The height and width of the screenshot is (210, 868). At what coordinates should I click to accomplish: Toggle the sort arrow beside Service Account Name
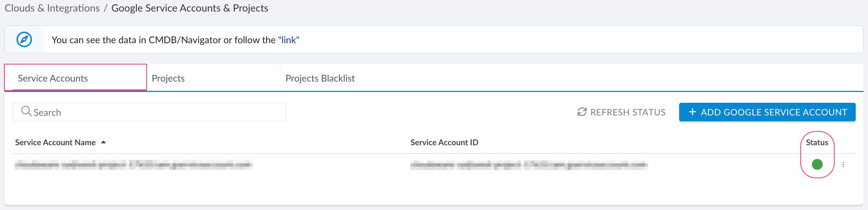104,142
